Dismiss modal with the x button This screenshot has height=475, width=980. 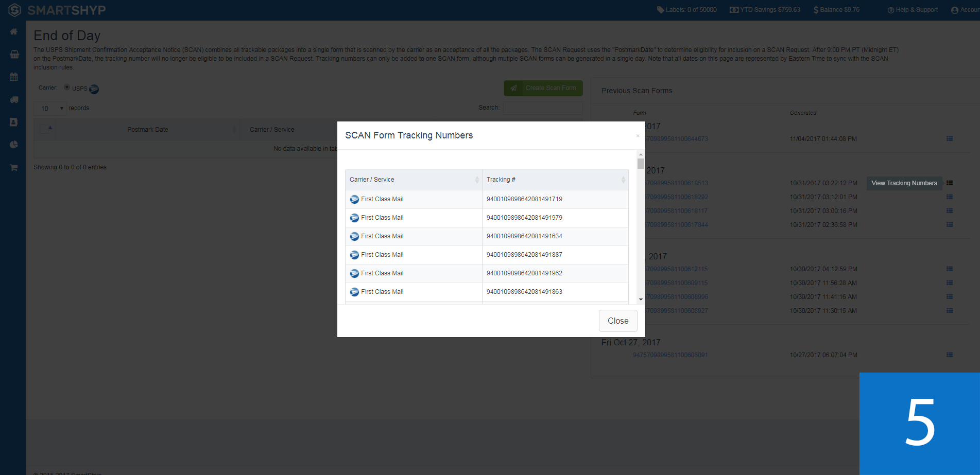[638, 136]
